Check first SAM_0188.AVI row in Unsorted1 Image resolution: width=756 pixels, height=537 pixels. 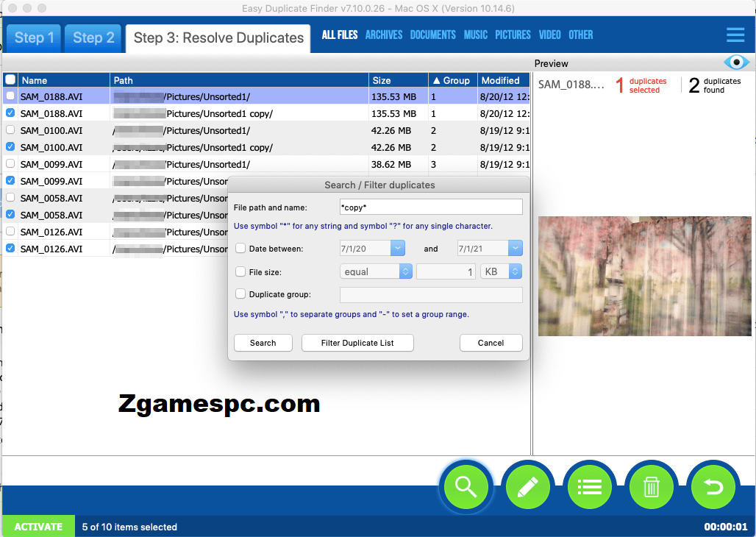click(10, 96)
